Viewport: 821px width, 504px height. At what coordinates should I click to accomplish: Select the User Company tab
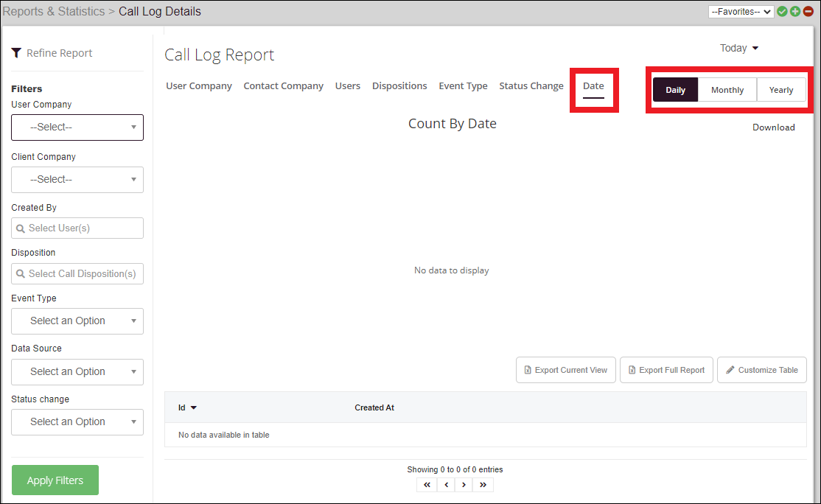click(x=199, y=85)
